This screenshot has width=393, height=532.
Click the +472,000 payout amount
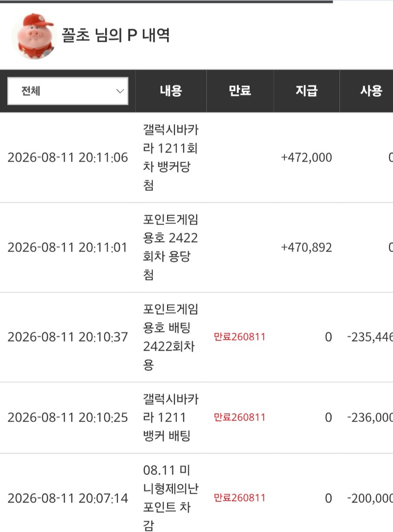307,158
